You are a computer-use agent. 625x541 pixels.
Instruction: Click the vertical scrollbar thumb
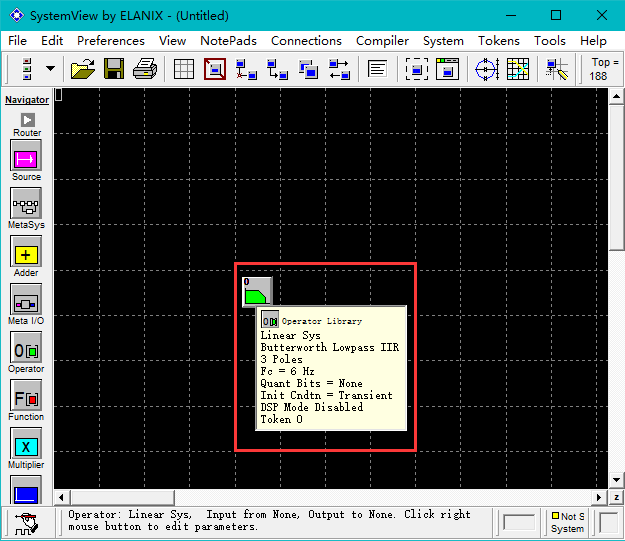616,178
